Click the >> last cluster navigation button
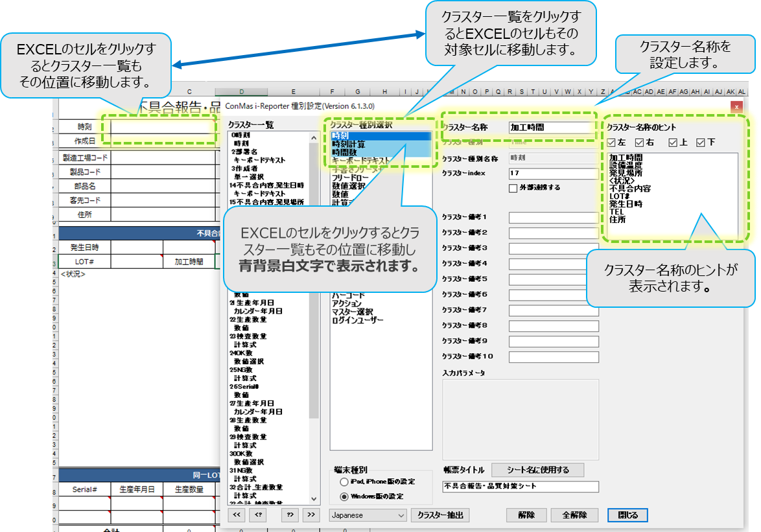The width and height of the screenshot is (761, 532). (x=311, y=515)
